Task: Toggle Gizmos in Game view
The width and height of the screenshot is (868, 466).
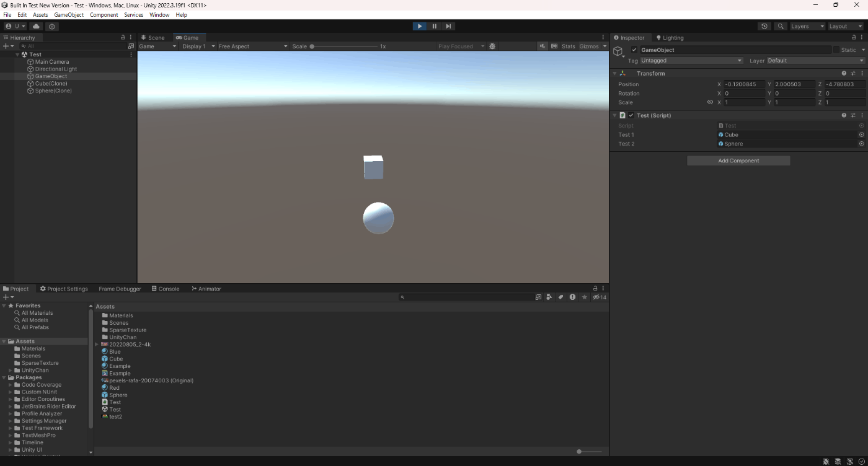Action: click(589, 46)
